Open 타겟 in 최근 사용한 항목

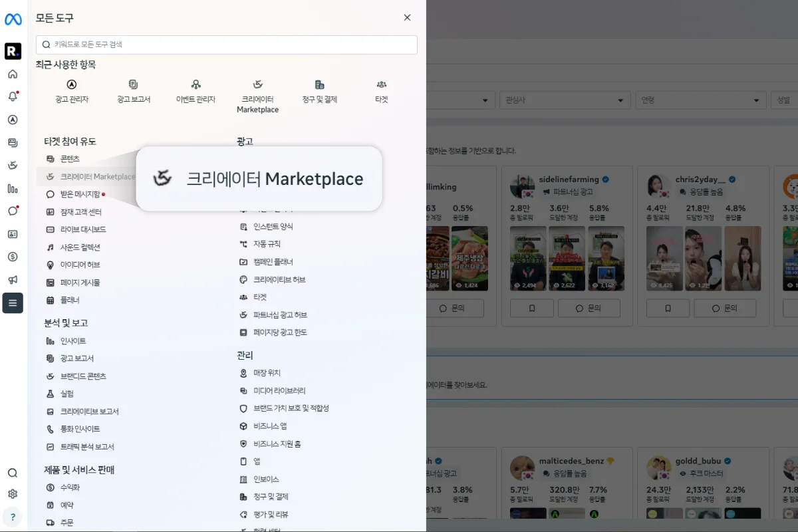pyautogui.click(x=382, y=92)
